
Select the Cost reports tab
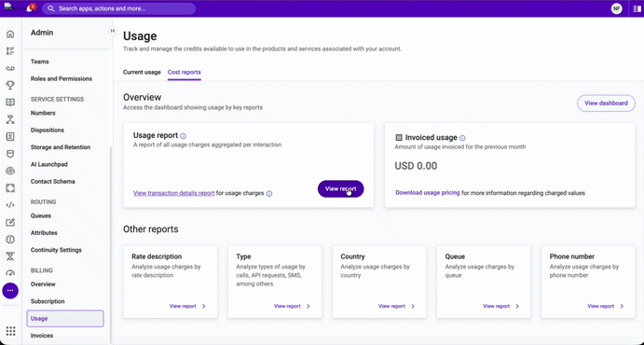[184, 73]
